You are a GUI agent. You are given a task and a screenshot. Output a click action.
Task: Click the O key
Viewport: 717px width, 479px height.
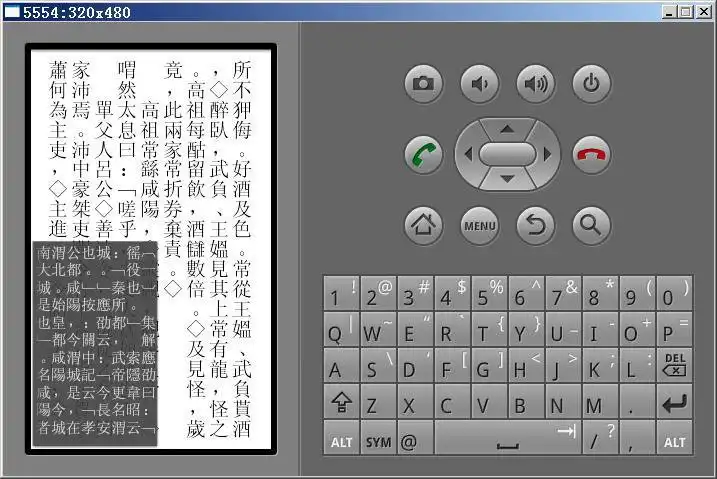[638, 330]
